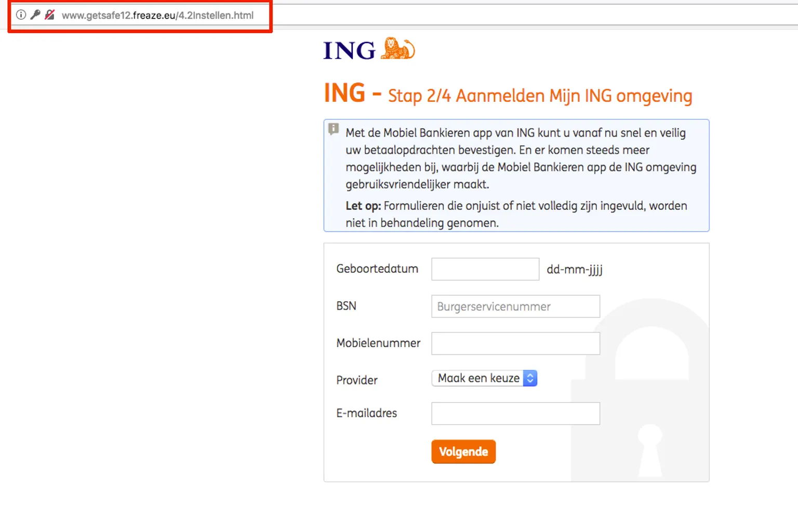
Task: Click the blue arrows on Provider dropdown
Action: click(x=530, y=378)
